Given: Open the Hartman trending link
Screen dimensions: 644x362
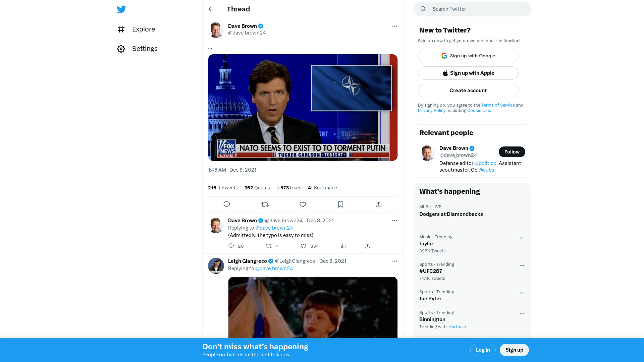Looking at the screenshot, I should point(457,327).
